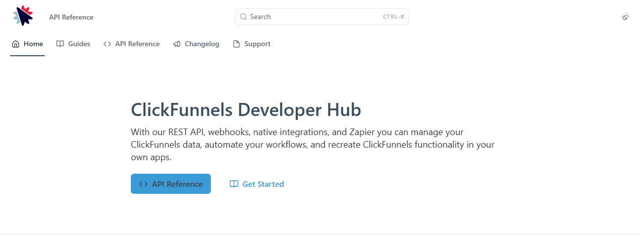644x236 pixels.
Task: Click the ClickFunnels cursor logo
Action: point(23,16)
